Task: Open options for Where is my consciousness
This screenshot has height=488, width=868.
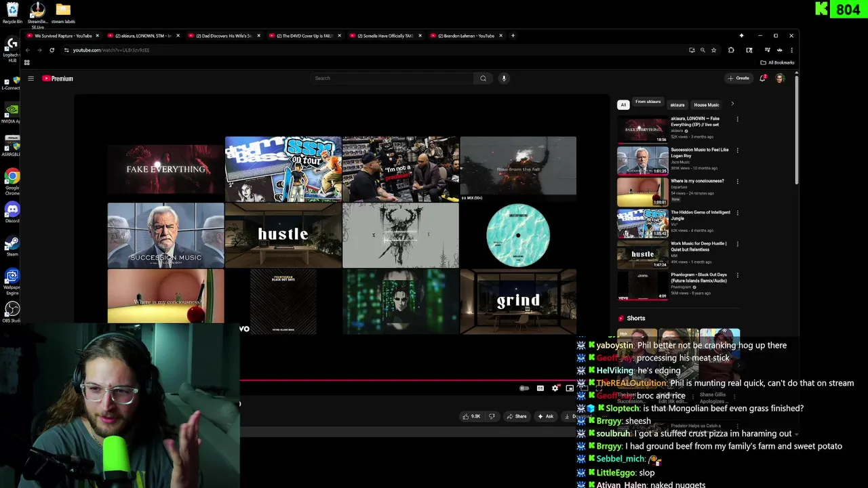Action: [x=737, y=182]
